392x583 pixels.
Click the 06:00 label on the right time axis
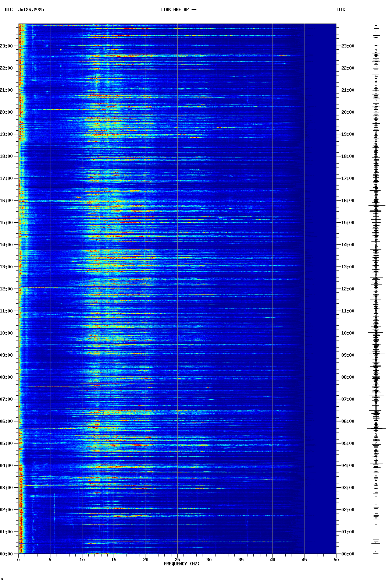348,421
